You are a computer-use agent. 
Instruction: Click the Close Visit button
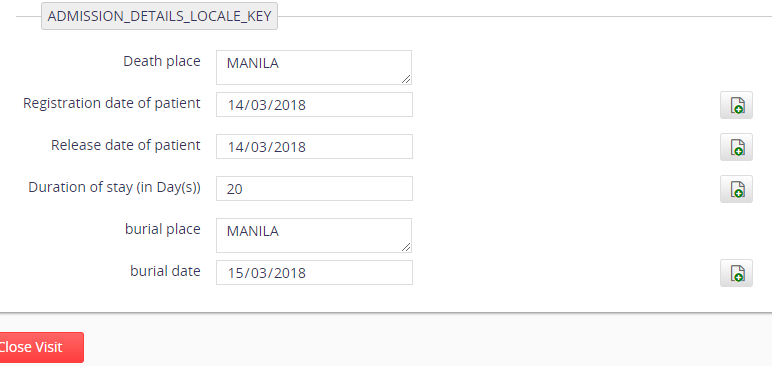39,347
